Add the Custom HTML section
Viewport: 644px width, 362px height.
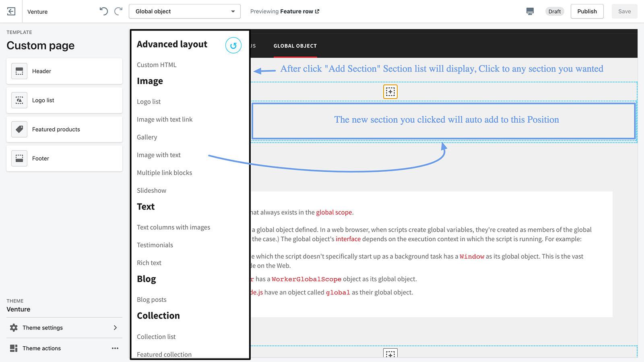coord(157,65)
